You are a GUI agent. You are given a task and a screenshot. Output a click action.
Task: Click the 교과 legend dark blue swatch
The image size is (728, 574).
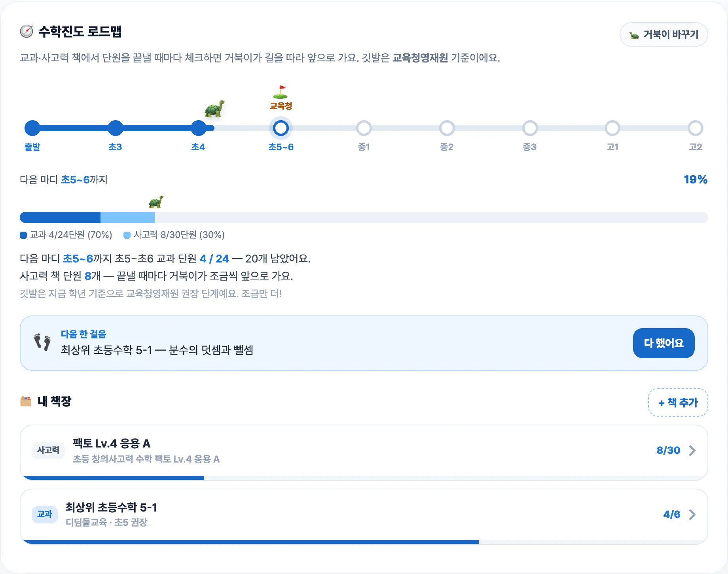point(23,235)
